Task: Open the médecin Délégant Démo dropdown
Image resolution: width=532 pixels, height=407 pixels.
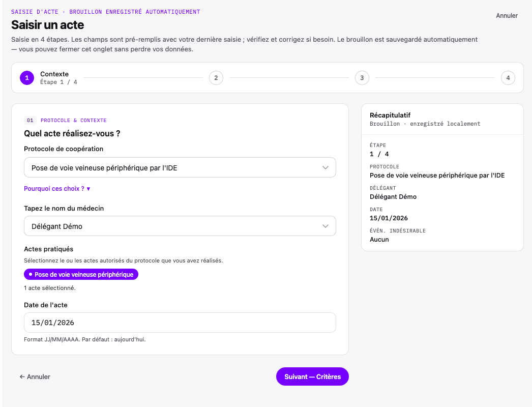Action: coord(180,226)
